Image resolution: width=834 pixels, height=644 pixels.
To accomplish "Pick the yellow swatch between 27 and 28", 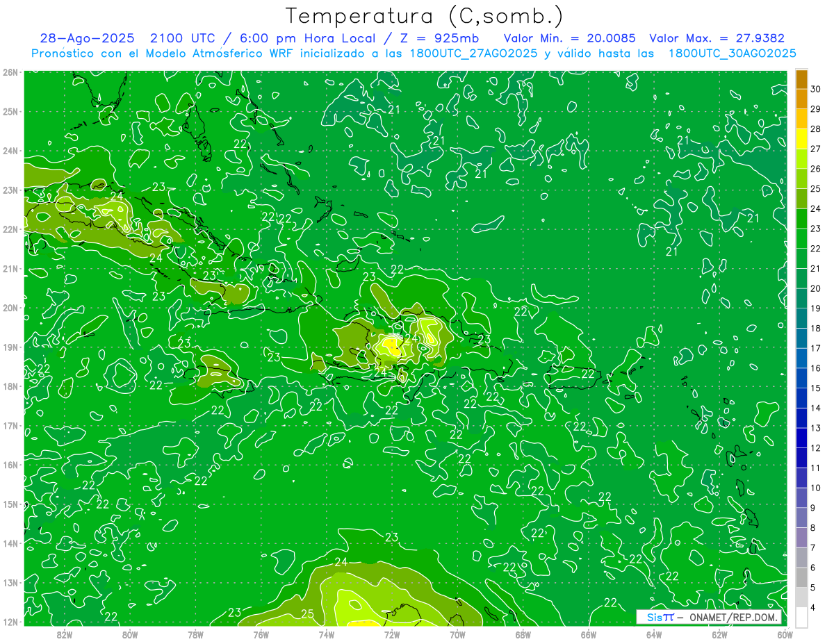I will pyautogui.click(x=801, y=139).
